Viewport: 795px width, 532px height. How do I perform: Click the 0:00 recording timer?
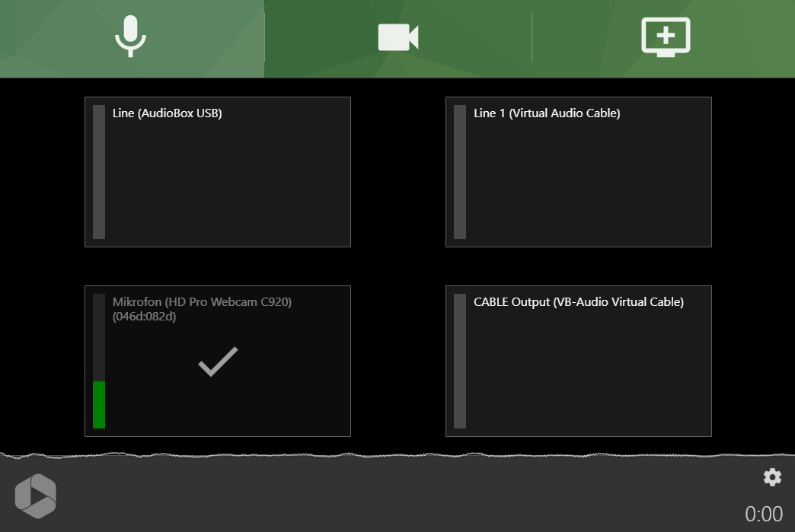[764, 514]
